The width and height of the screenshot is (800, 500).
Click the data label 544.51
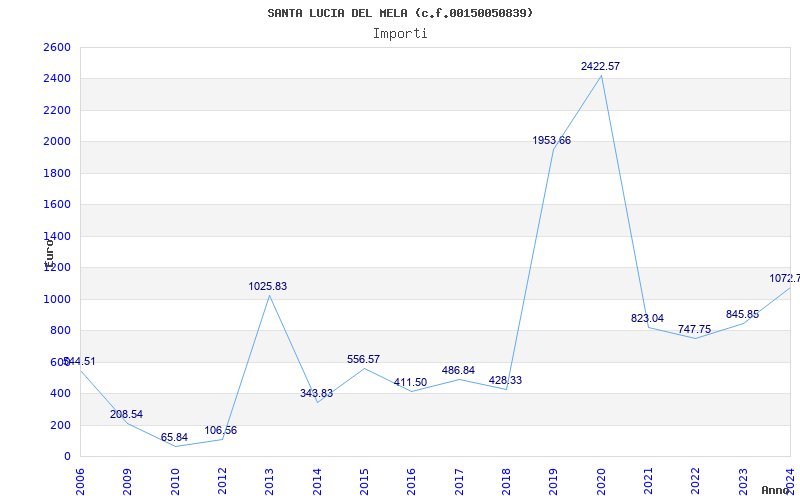pyautogui.click(x=79, y=361)
